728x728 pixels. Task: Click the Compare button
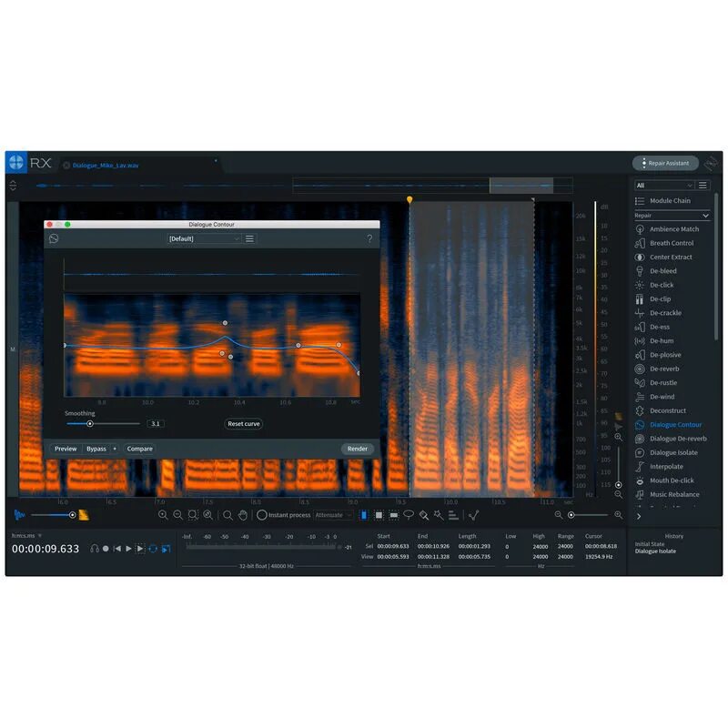click(x=140, y=449)
